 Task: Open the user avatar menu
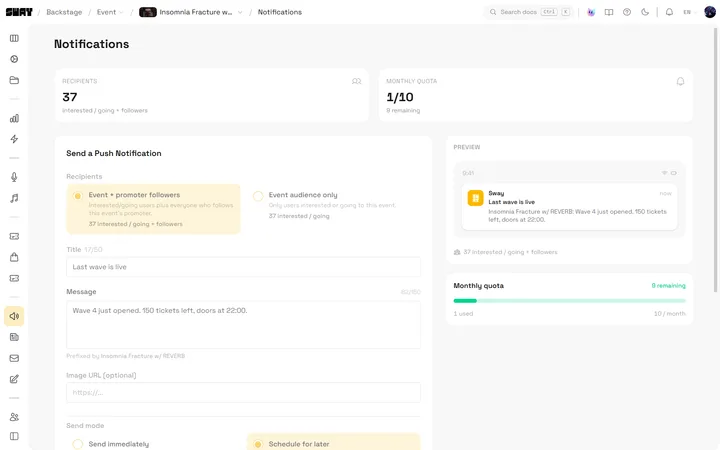point(710,12)
